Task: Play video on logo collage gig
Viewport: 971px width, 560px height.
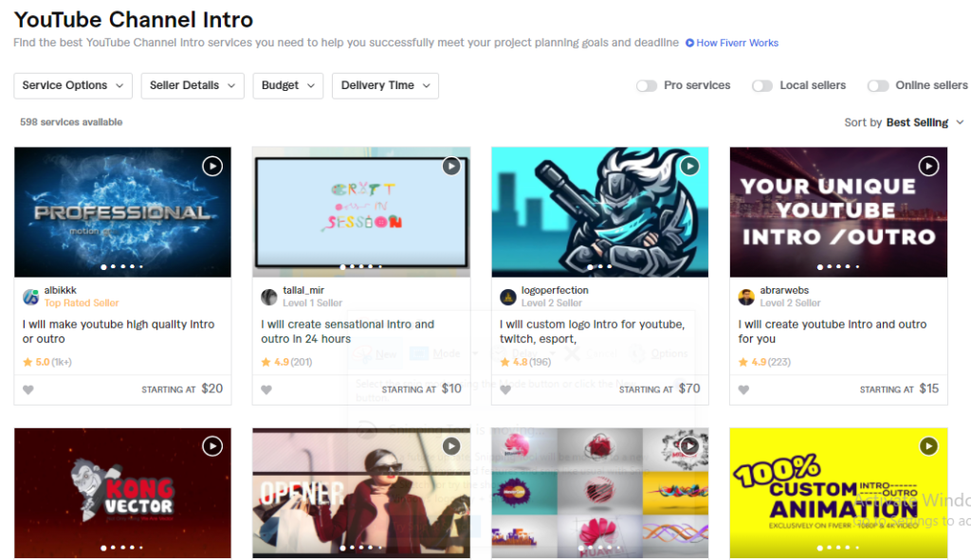Action: 690,446
